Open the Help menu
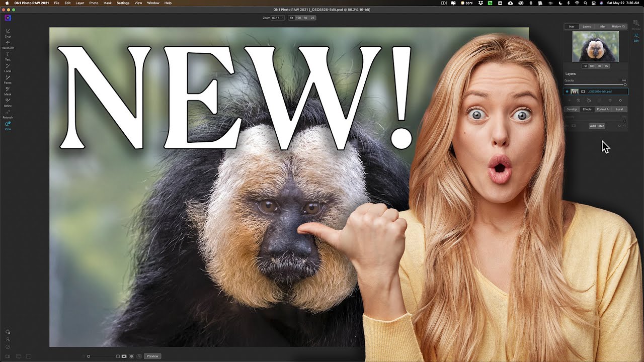644x362 pixels. (x=168, y=3)
